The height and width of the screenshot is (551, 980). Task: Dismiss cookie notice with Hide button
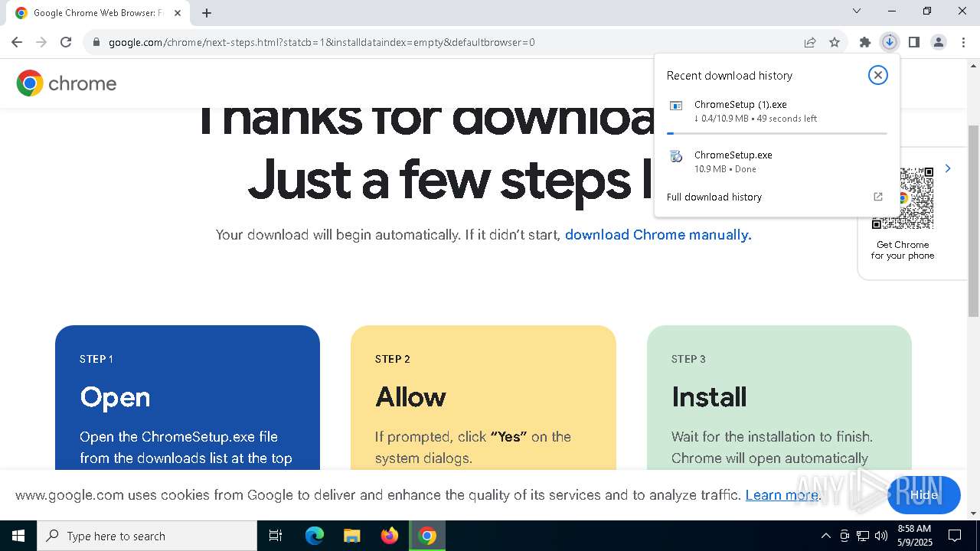[x=924, y=494]
